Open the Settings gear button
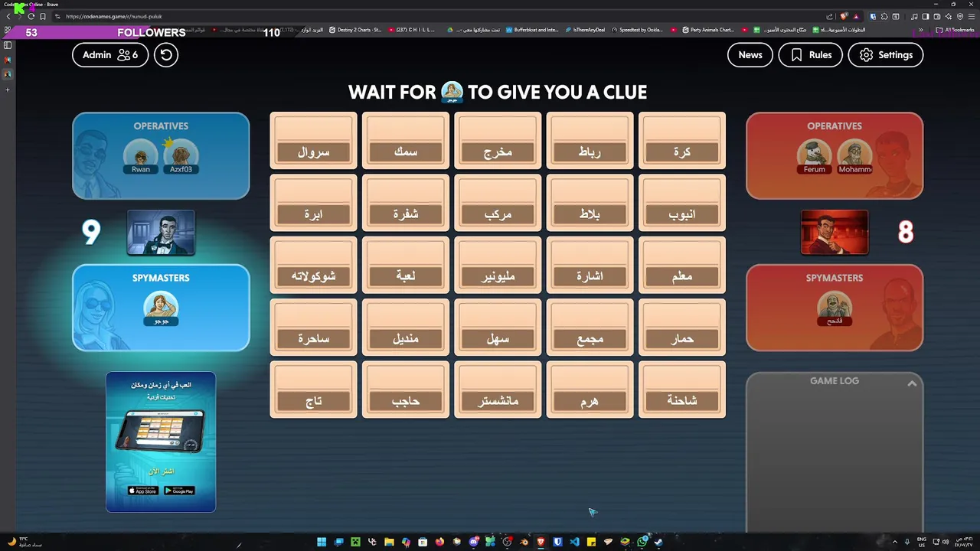Viewport: 980px width, 551px height. pyautogui.click(x=886, y=55)
